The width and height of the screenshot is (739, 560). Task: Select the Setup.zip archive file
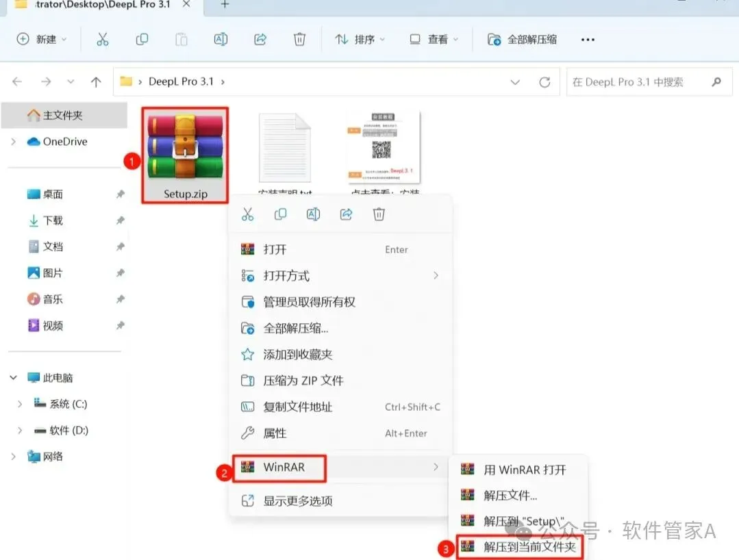point(185,155)
